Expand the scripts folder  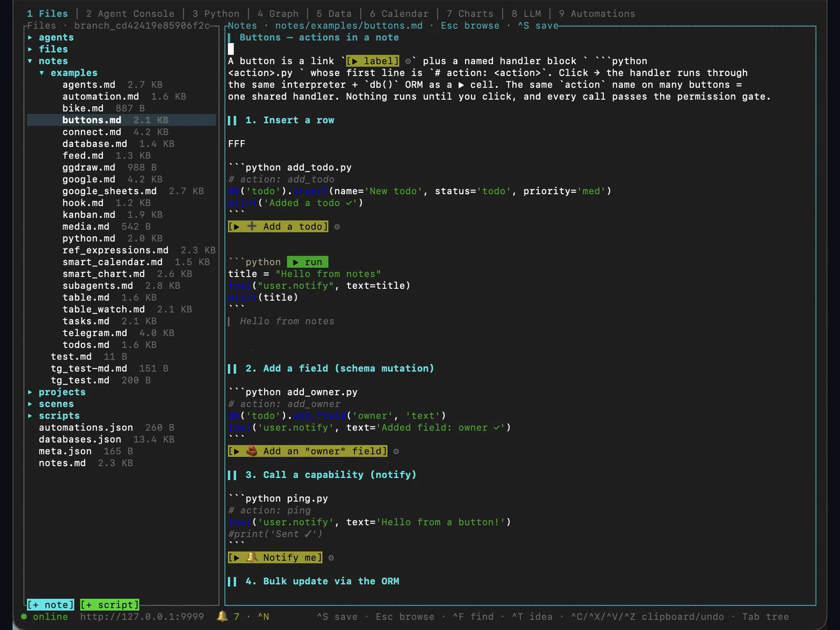tap(30, 416)
